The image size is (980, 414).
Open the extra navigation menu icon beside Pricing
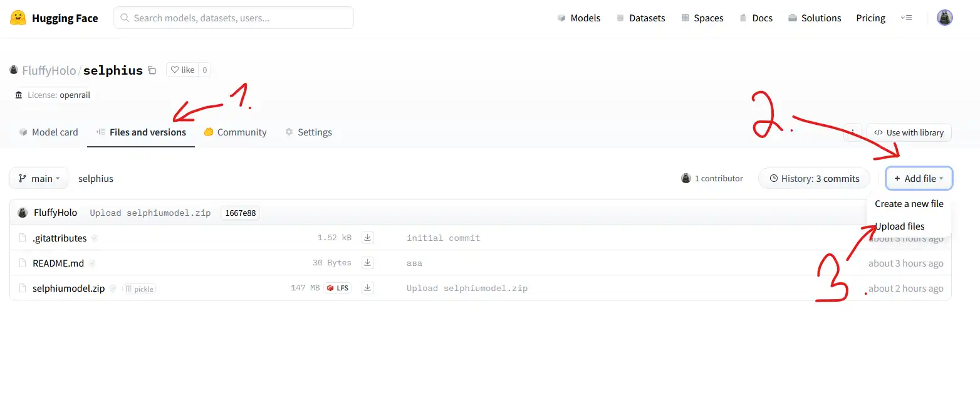point(906,18)
